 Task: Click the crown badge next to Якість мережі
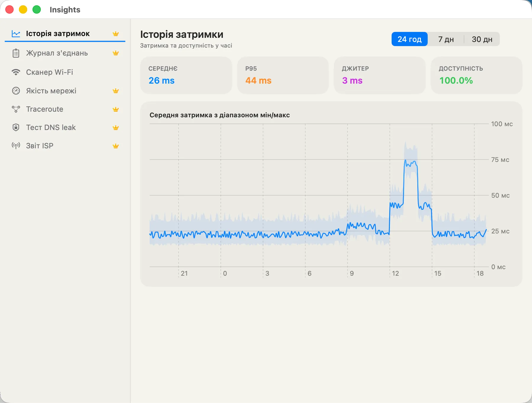(116, 91)
